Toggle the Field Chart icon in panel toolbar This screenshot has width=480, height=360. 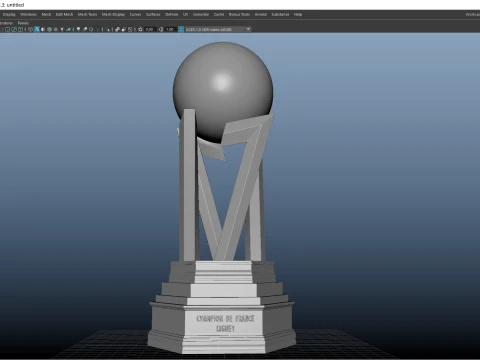pyautogui.click(x=7, y=29)
